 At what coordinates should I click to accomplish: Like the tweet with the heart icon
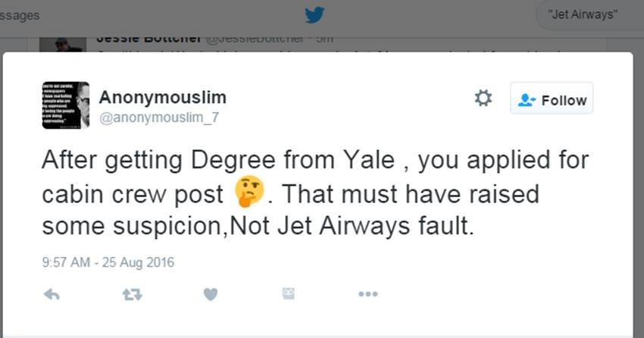(x=211, y=294)
